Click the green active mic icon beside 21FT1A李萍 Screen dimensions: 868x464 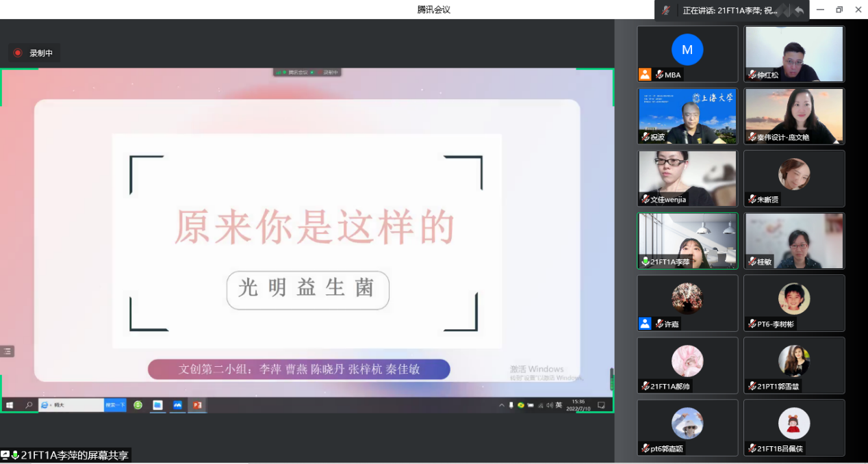tap(645, 261)
